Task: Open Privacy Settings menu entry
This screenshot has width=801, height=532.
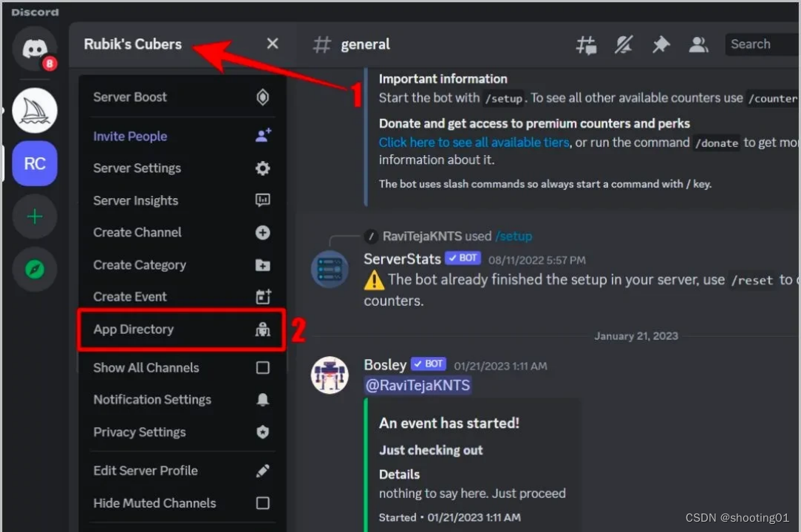Action: 182,432
